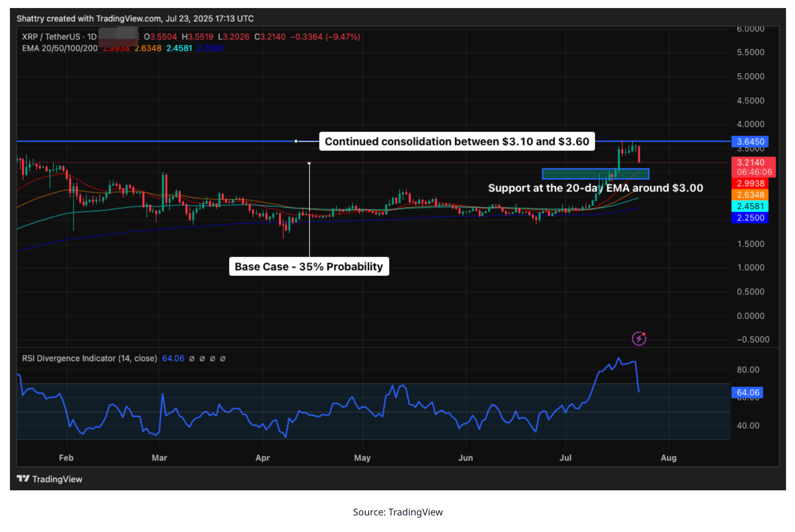Screen dimensions: 795x532
Task: Click the orange 2.6348 EMA axis label
Action: point(750,195)
